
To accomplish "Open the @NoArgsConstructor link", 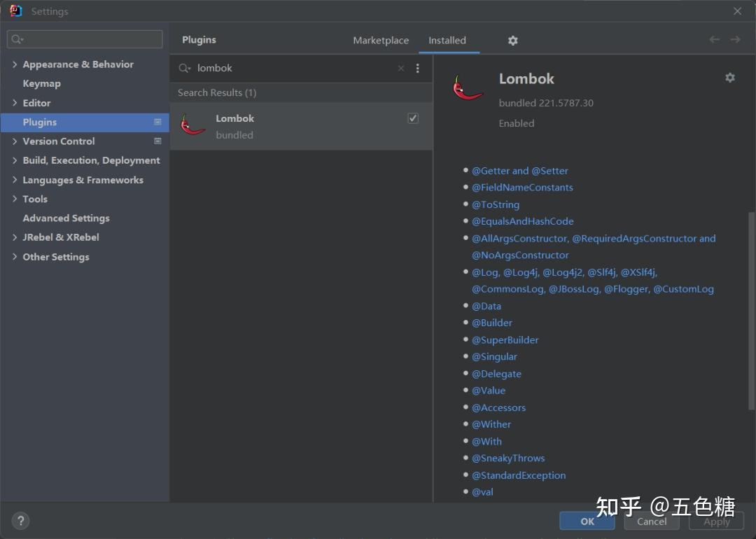I will click(520, 255).
